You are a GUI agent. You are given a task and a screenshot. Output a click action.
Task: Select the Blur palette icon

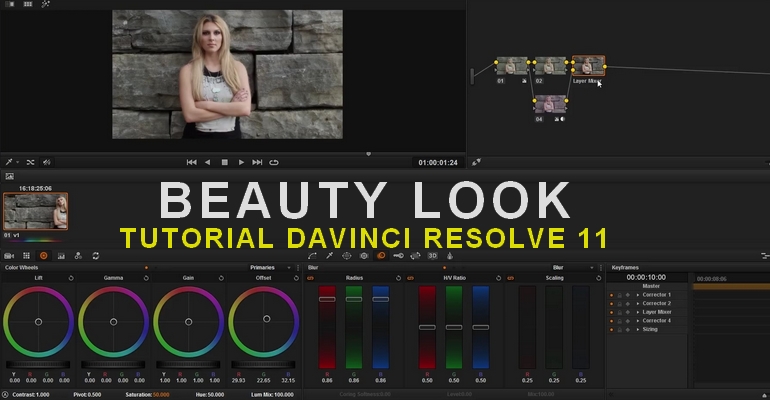click(x=381, y=256)
